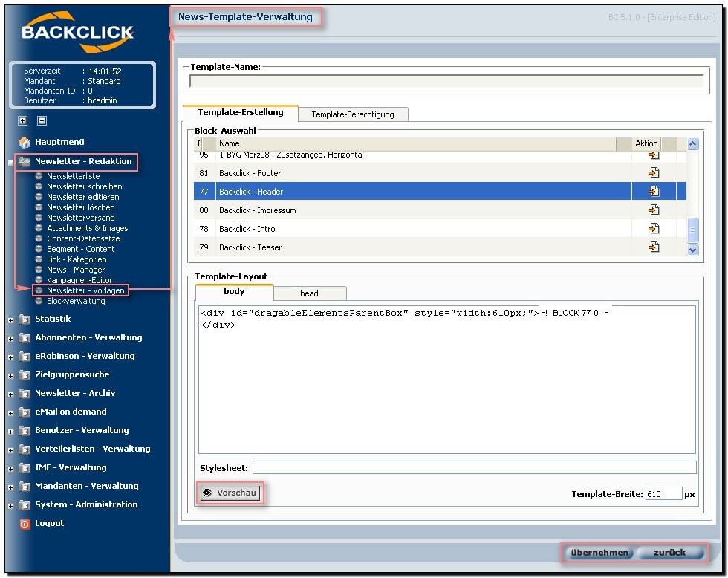Image resolution: width=728 pixels, height=578 pixels.
Task: Click the Hauptmenü home icon
Action: coord(25,142)
